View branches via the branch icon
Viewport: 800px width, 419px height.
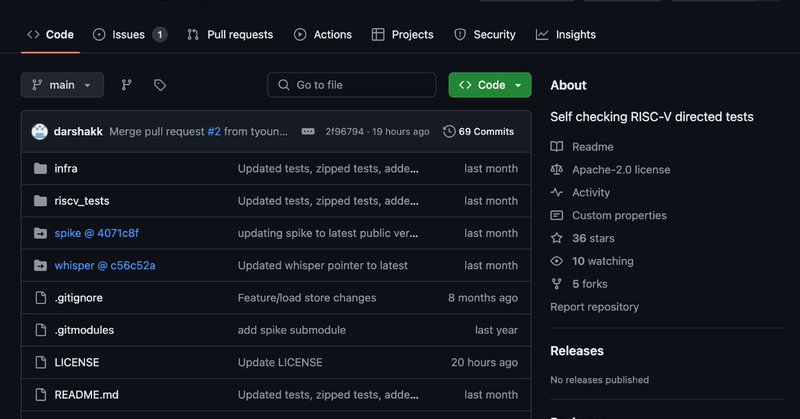pyautogui.click(x=127, y=85)
